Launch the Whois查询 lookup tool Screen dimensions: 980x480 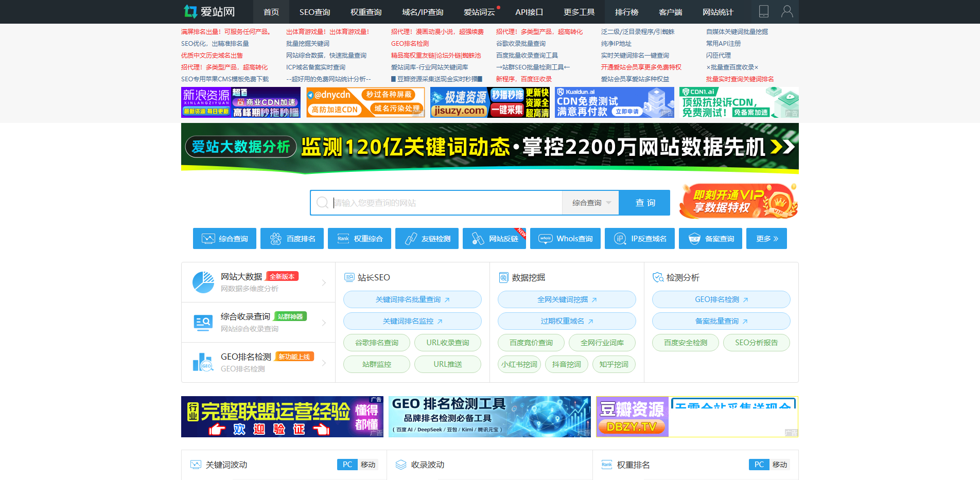pos(565,238)
